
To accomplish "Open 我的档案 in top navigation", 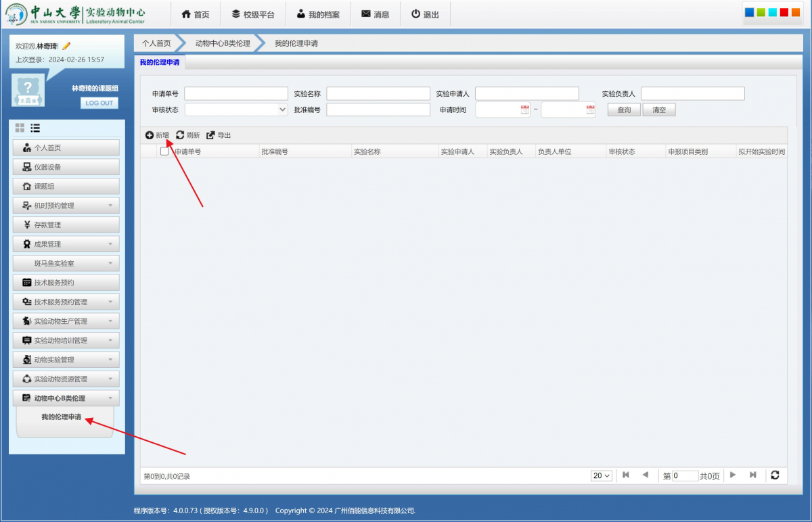I will pyautogui.click(x=318, y=14).
